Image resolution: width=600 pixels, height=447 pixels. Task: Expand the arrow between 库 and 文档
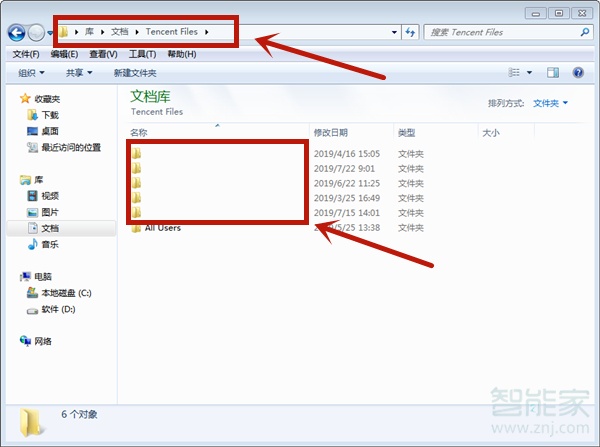click(x=103, y=32)
